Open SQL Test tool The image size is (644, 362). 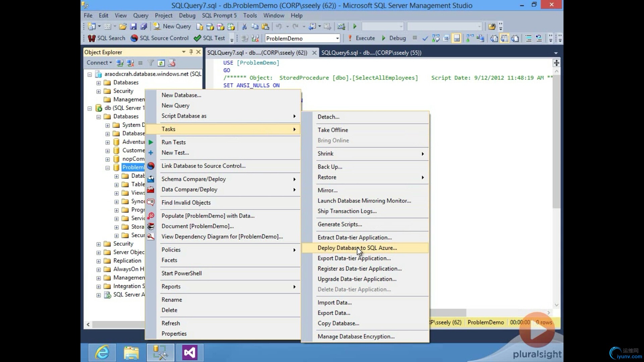pos(210,38)
